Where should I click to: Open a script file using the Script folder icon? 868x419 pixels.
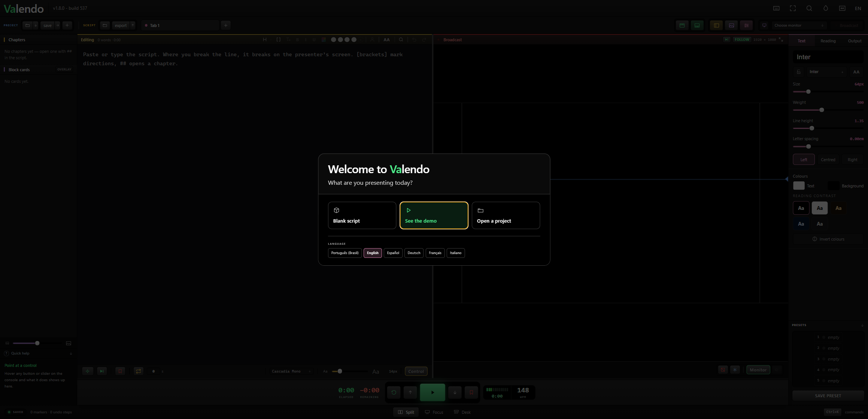[105, 25]
